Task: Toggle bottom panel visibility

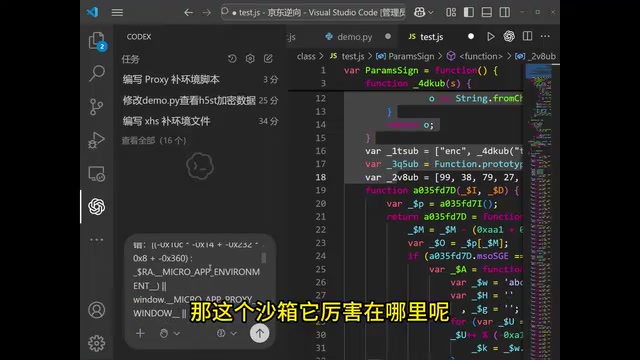Action: [x=487, y=13]
